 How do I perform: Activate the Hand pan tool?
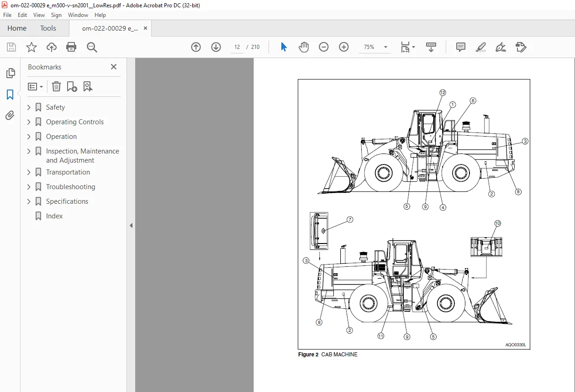click(x=304, y=47)
